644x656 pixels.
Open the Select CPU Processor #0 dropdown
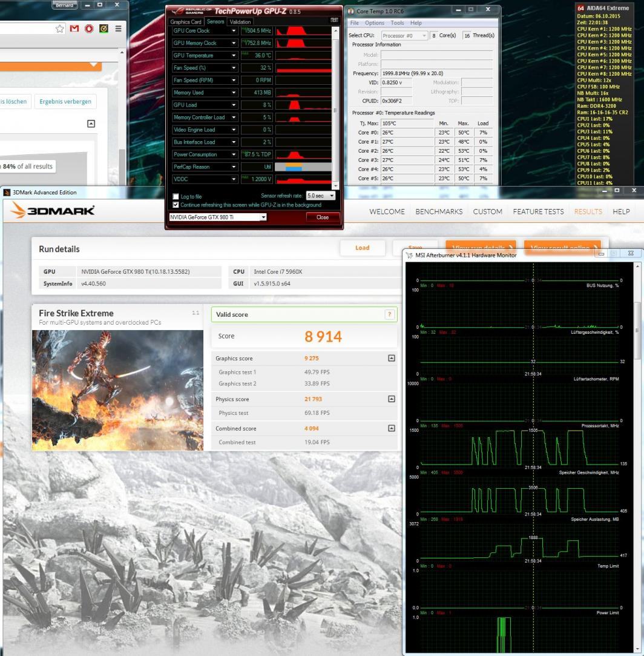coord(404,36)
